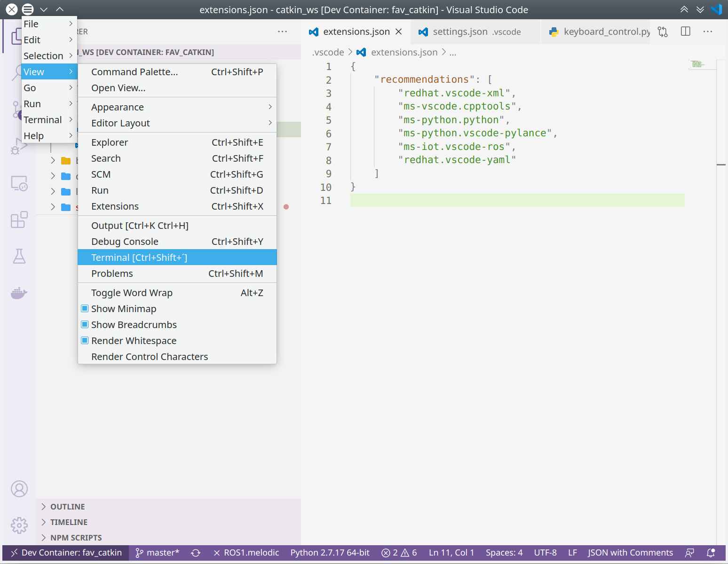Select Extensions in the View menu
This screenshot has height=564, width=728.
point(177,206)
